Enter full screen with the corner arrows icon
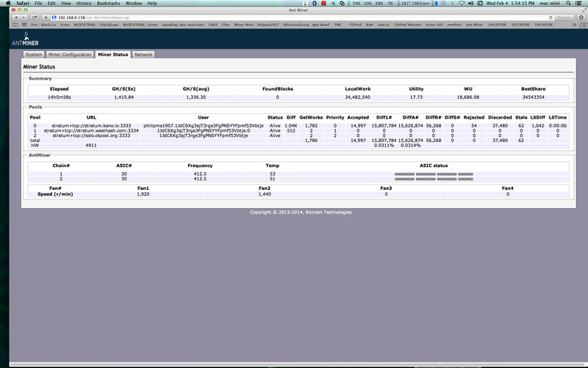The image size is (588, 368). point(584,10)
